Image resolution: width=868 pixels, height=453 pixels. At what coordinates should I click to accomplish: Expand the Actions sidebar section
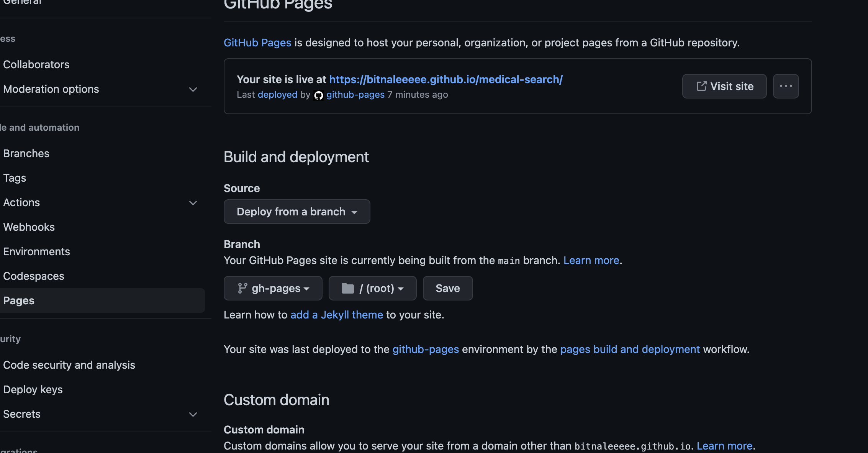tap(193, 203)
